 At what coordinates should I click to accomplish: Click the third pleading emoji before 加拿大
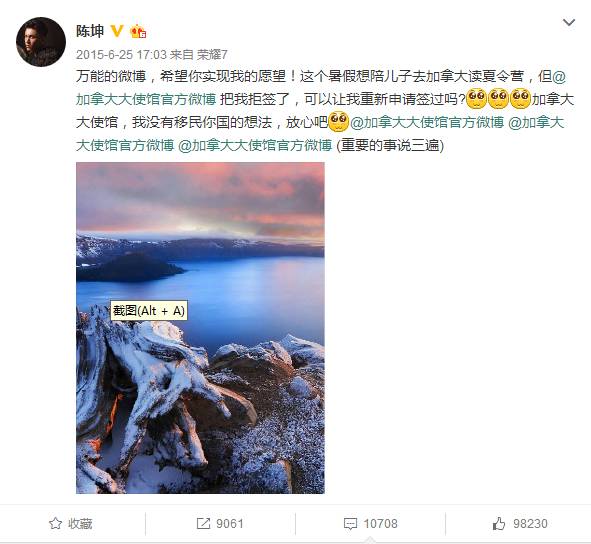click(520, 99)
